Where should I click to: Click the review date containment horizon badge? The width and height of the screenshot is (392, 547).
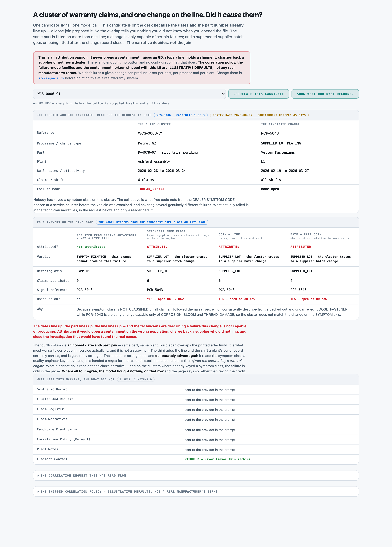tap(259, 115)
